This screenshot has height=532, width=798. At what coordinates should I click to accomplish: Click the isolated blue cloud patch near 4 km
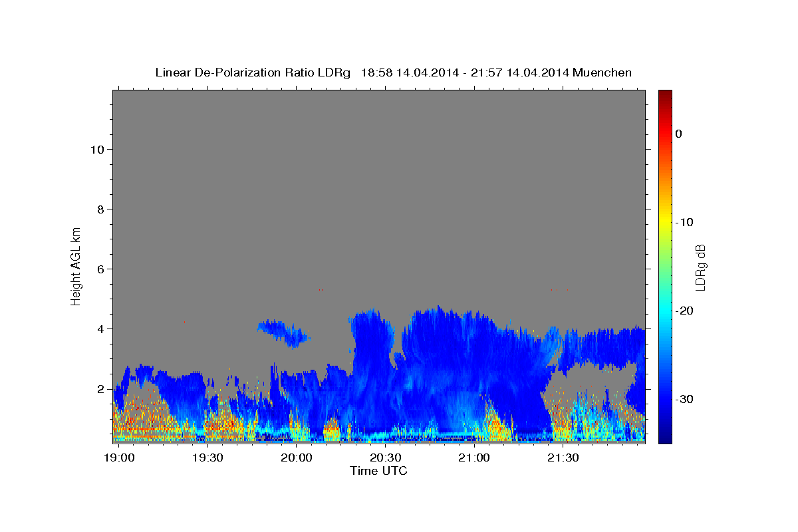coord(285,332)
